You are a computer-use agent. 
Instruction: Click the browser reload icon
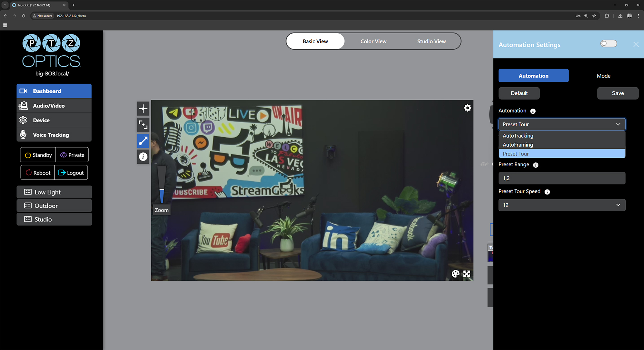click(24, 16)
